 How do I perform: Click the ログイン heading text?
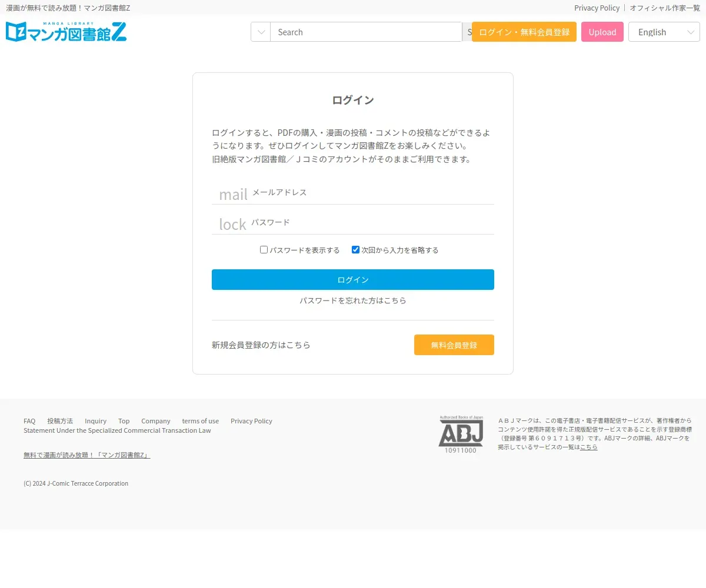[353, 100]
